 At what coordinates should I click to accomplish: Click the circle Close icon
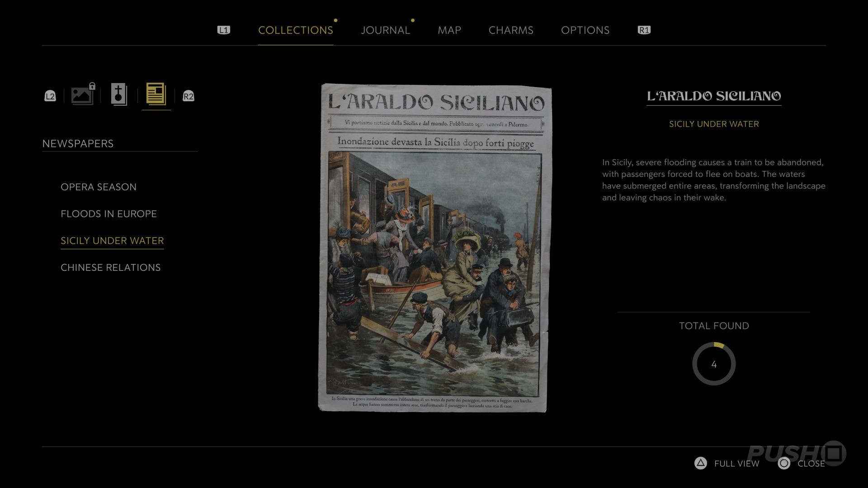click(x=784, y=463)
